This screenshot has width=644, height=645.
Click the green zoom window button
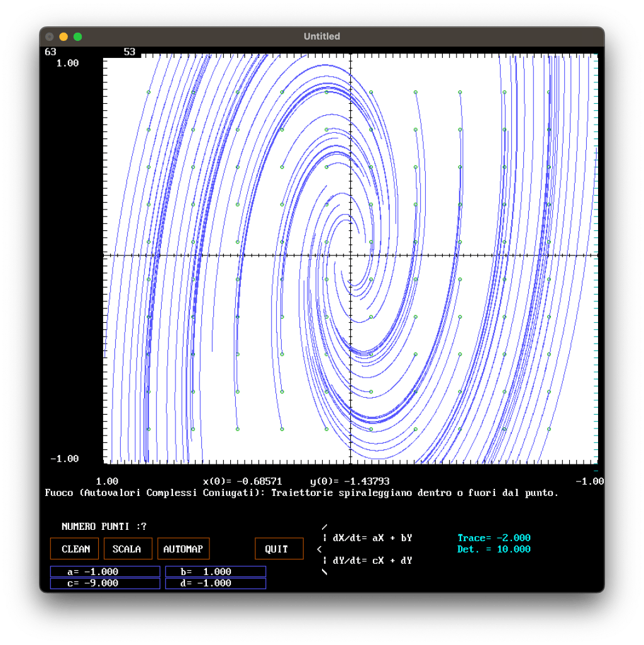pos(77,36)
